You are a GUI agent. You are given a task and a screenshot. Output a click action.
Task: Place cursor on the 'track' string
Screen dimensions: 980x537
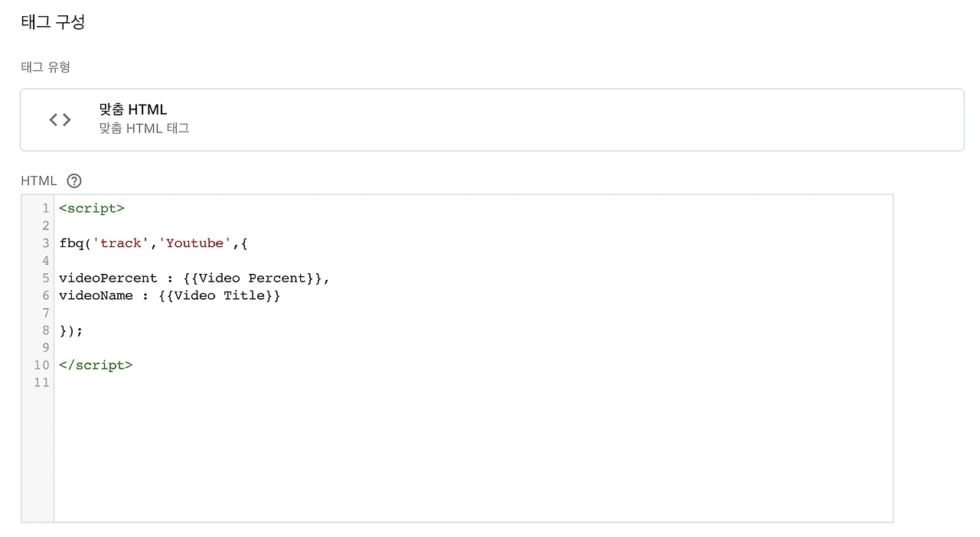tap(121, 243)
